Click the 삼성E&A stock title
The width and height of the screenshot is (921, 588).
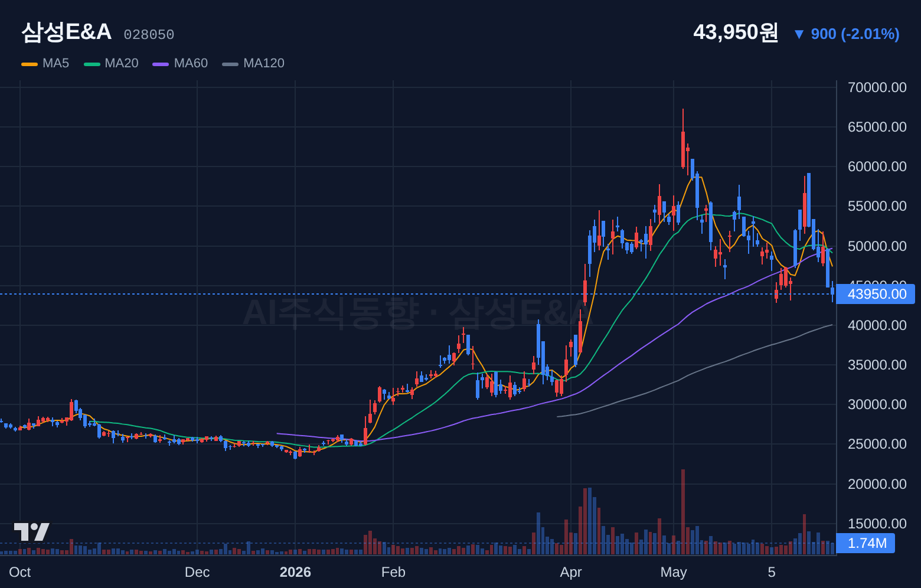pyautogui.click(x=66, y=32)
